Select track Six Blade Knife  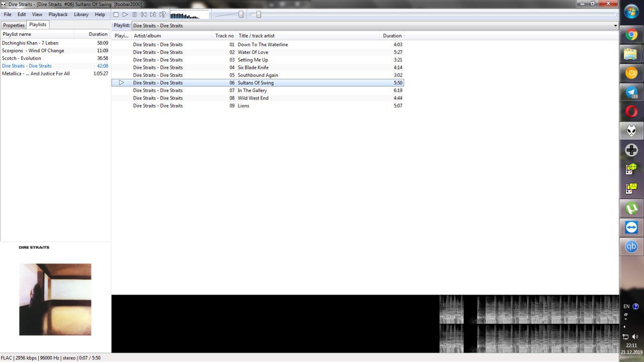coord(257,67)
